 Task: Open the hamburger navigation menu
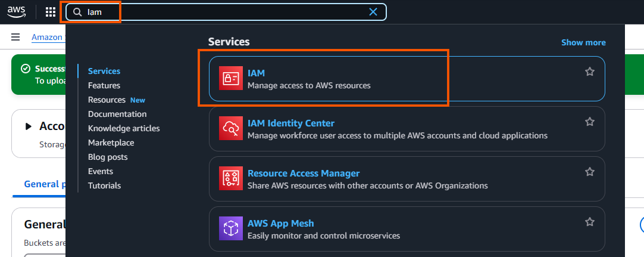[x=15, y=38]
